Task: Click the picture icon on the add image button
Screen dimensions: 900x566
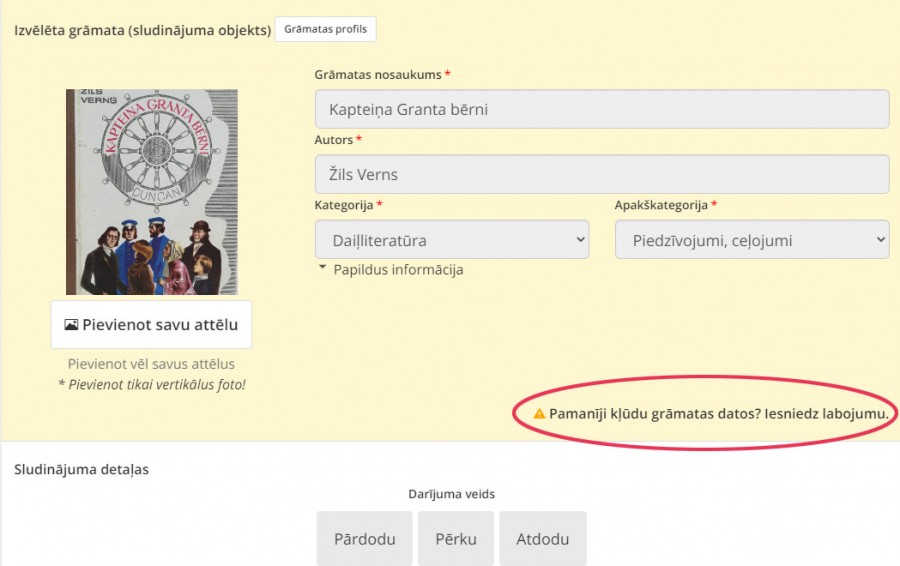Action: (x=71, y=325)
